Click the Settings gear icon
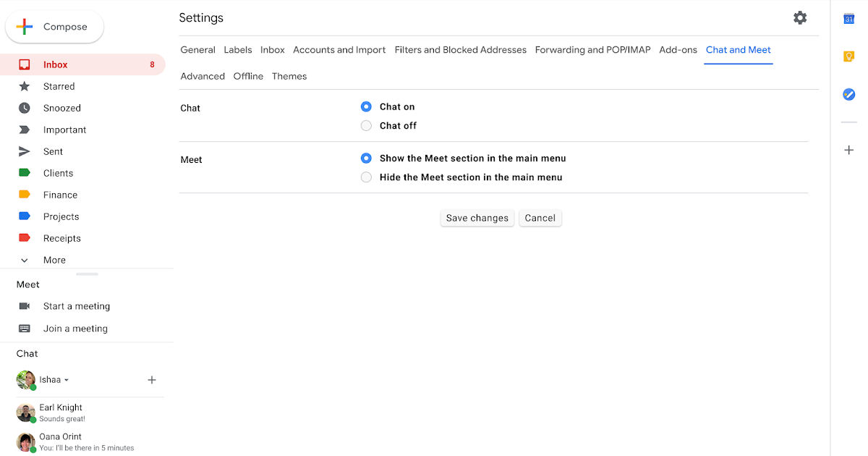Image resolution: width=868 pixels, height=456 pixels. [799, 18]
